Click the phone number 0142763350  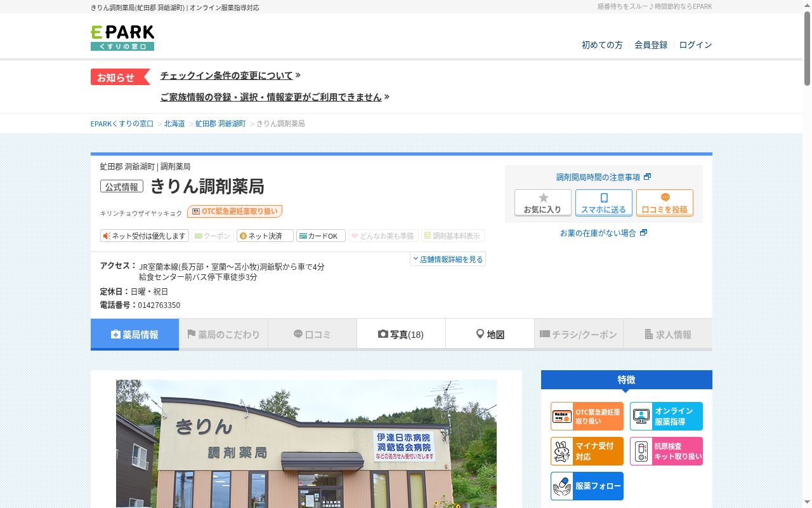(x=159, y=305)
